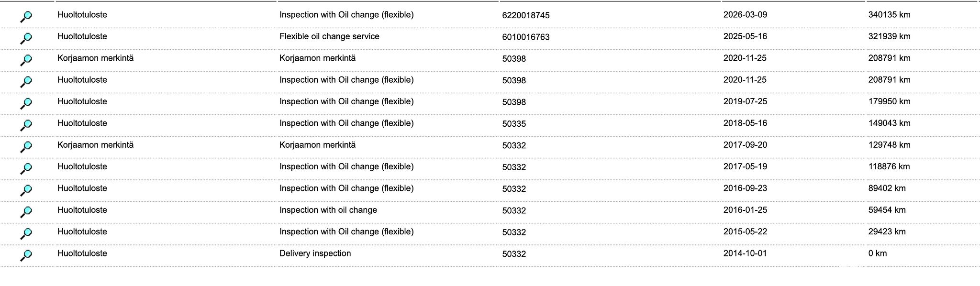View the Korjaamon merkintä entry dated 2017-09-20
The height and width of the screenshot is (286, 980).
(x=26, y=147)
